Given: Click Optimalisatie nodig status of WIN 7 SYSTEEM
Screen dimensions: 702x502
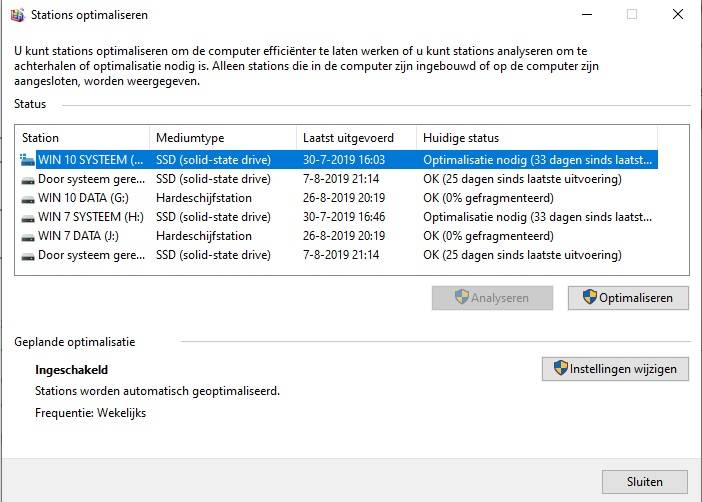Looking at the screenshot, I should pyautogui.click(x=537, y=217).
